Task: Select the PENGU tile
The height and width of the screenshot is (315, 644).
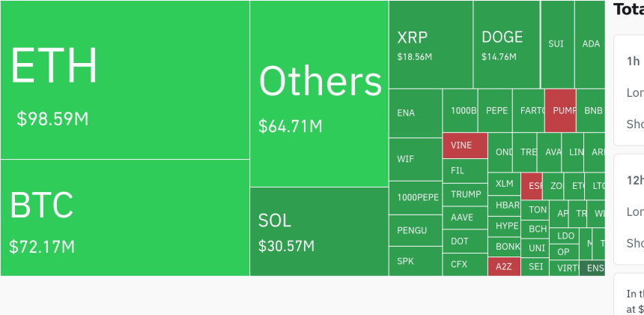Action: click(x=415, y=230)
